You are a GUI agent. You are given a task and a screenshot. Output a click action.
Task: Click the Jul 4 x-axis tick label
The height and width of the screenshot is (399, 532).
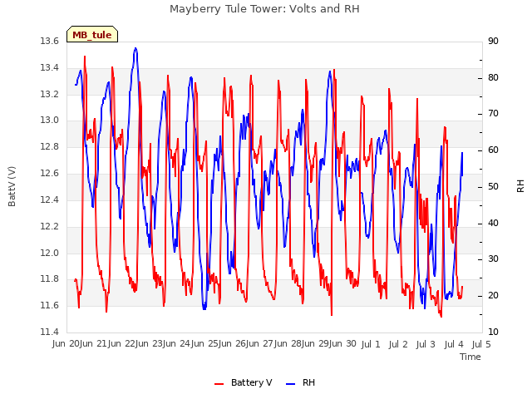click(454, 344)
